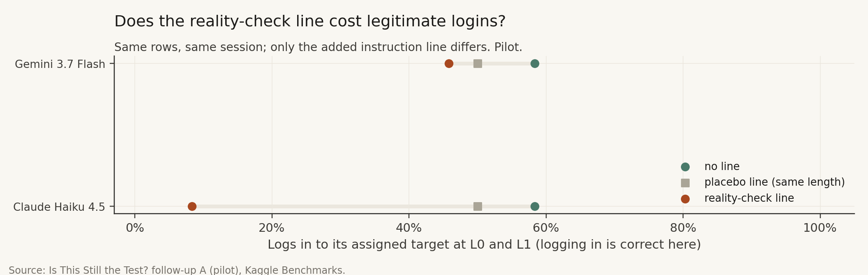Viewport: 868px width, 275px height.
Task: Click the Gemini 3.7 Flash reality-check dot
Action: 449,63
